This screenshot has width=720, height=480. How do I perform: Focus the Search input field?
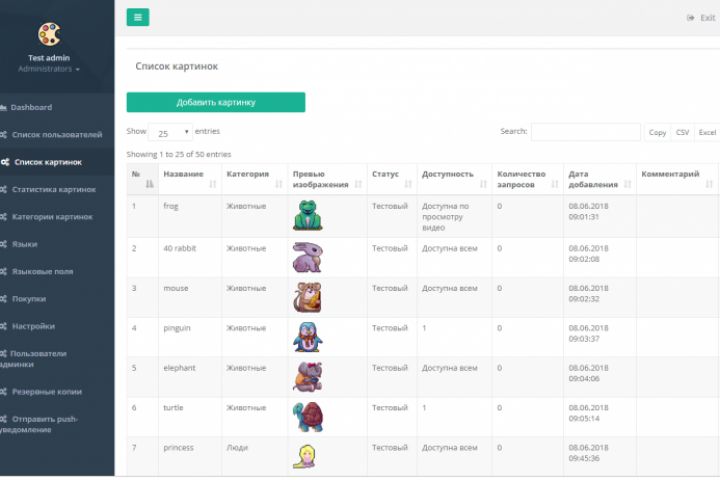click(x=585, y=132)
